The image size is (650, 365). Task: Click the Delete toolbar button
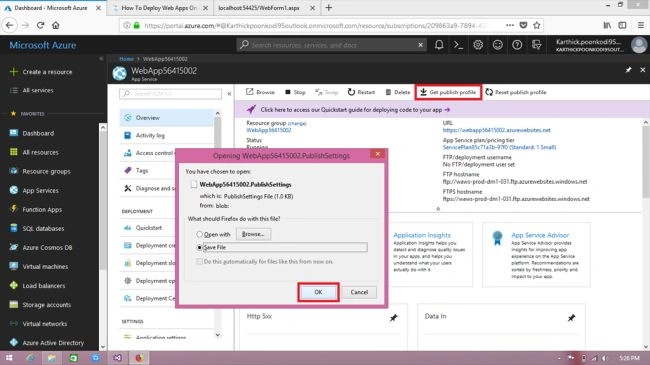[x=398, y=92]
